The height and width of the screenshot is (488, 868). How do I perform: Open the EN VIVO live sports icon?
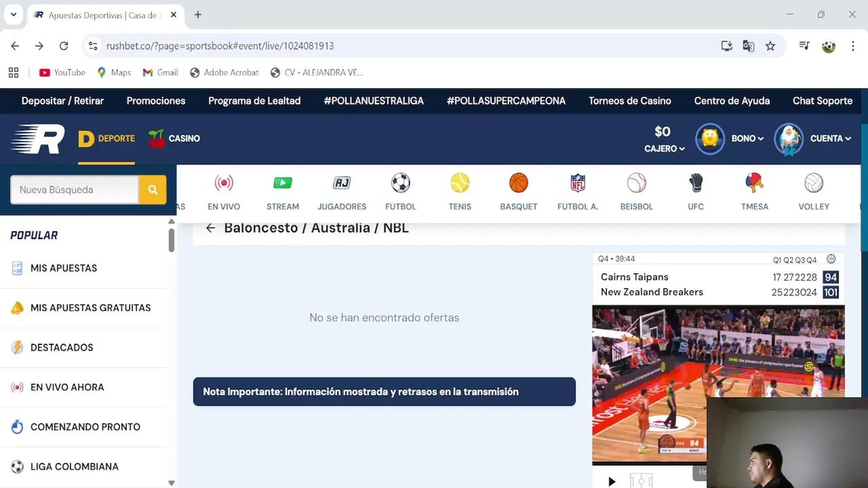[x=224, y=183]
